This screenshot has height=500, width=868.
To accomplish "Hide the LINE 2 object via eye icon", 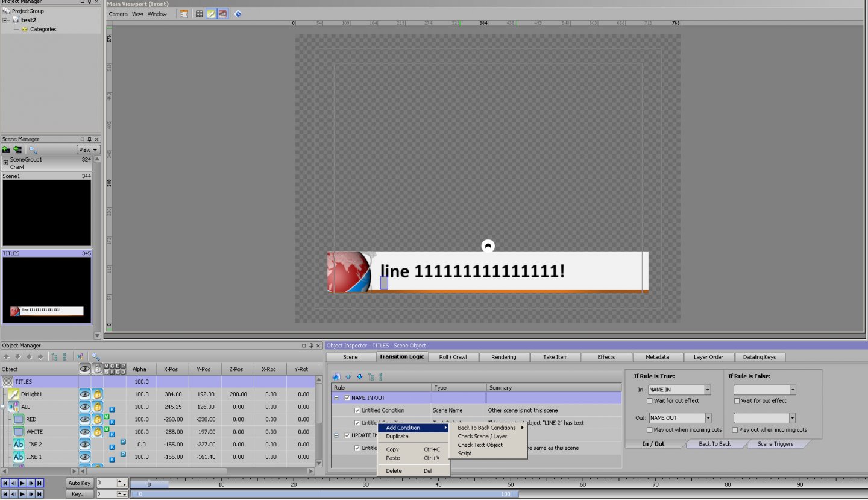I will [x=84, y=445].
